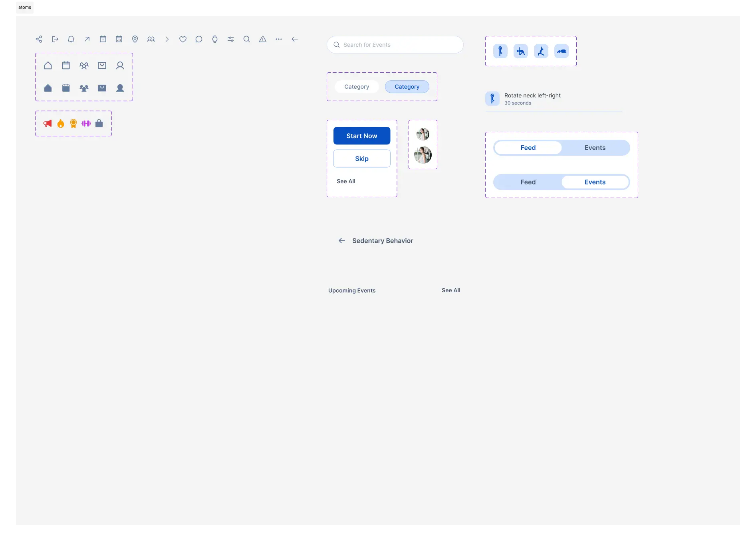Click the magnifier icon in the top icon row
The width and height of the screenshot is (756, 541).
pyautogui.click(x=247, y=39)
